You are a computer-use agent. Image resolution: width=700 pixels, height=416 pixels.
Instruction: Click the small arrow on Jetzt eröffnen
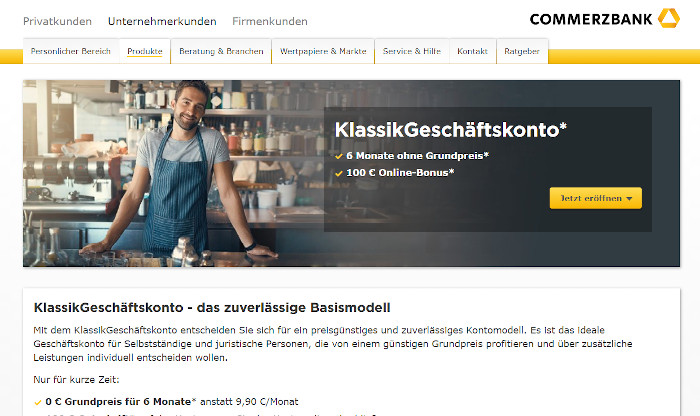(629, 199)
